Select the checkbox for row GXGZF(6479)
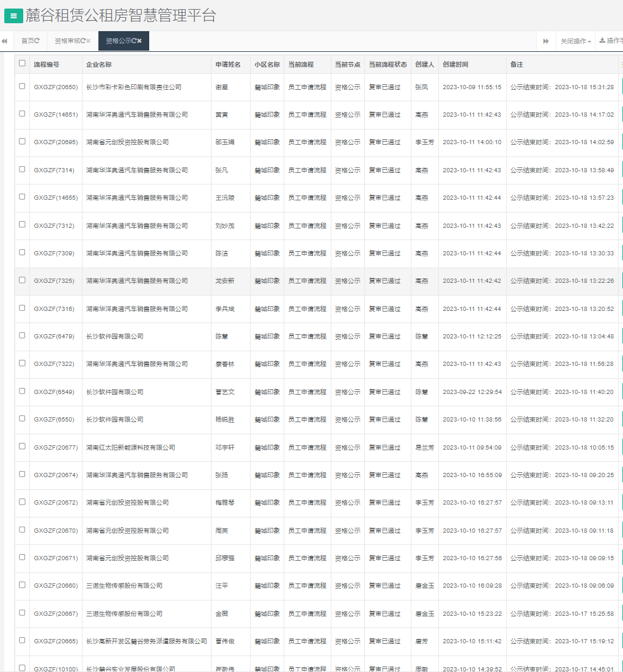Screen dimensions: 623x672 click(23, 335)
